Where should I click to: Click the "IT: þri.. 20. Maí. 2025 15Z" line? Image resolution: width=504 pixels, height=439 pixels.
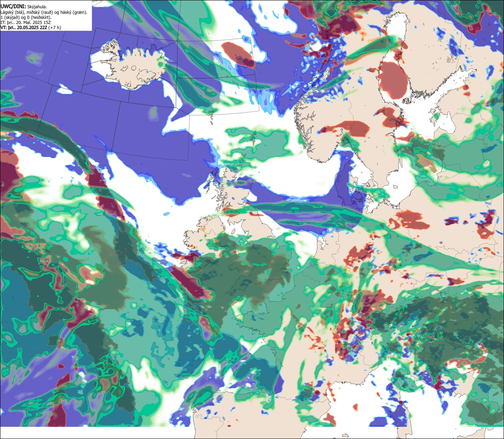coord(26,22)
